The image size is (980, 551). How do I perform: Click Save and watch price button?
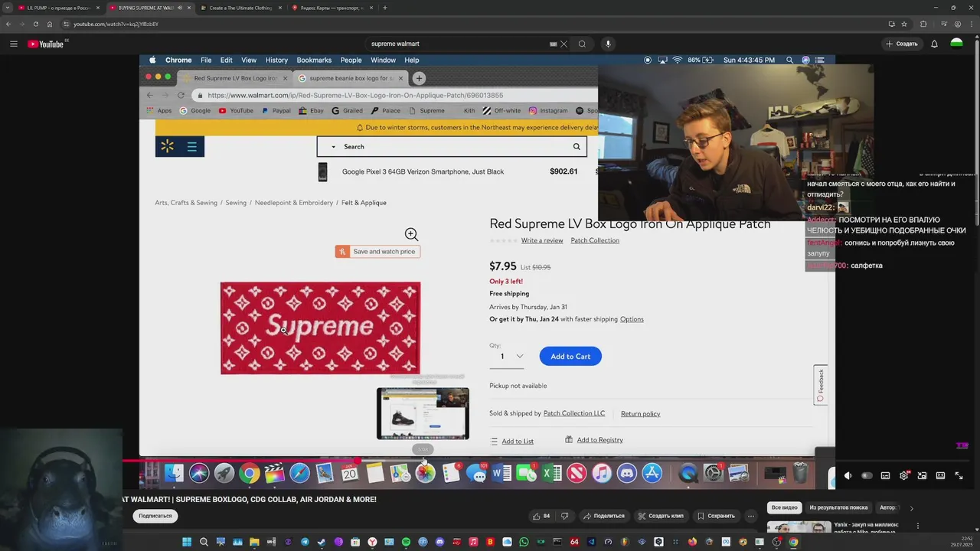click(x=377, y=251)
